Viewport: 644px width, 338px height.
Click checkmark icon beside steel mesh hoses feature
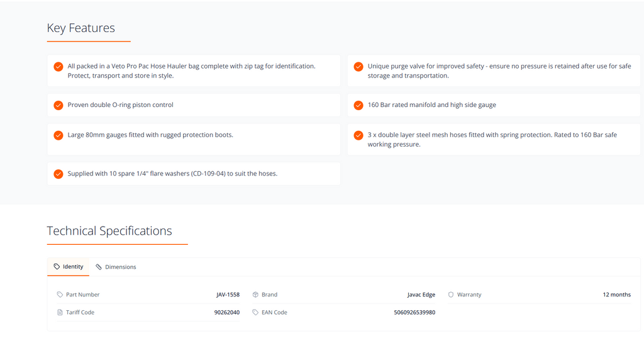point(358,135)
